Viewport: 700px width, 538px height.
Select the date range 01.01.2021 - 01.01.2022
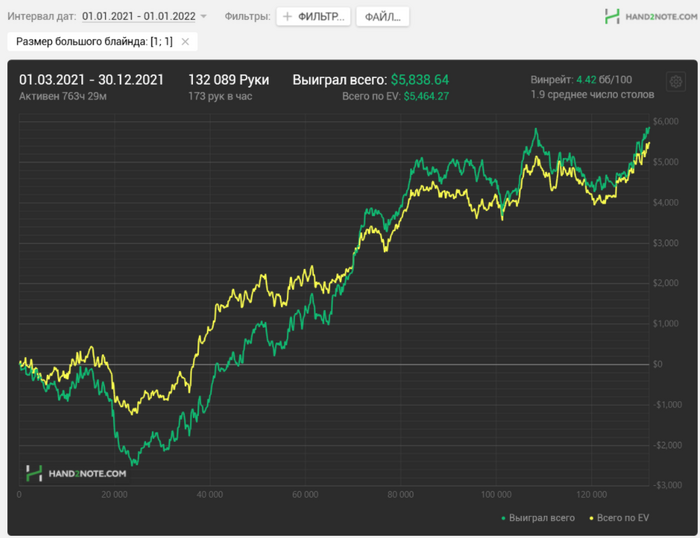click(139, 16)
